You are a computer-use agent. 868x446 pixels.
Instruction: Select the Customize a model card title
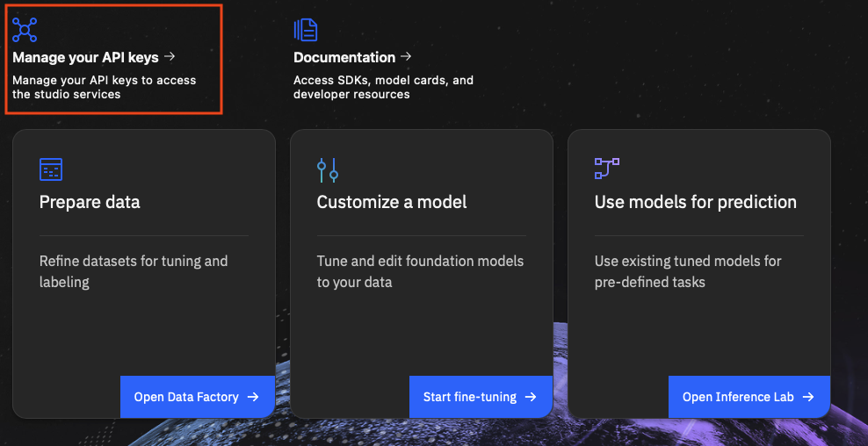pos(392,202)
